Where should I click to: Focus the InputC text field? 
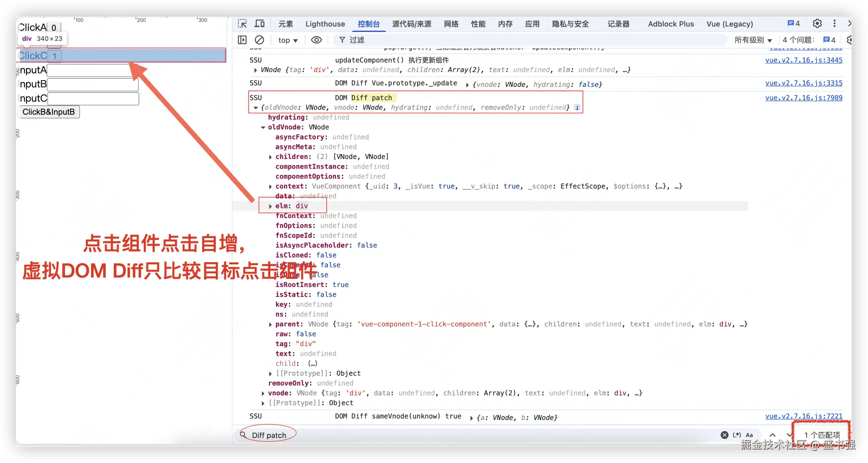(x=93, y=99)
